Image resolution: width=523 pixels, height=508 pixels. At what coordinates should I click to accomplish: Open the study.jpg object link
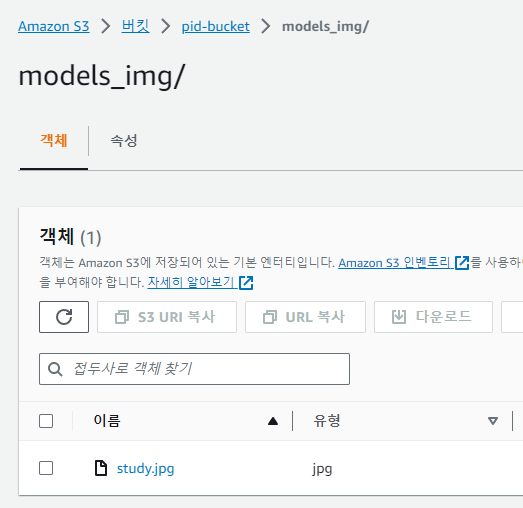tap(145, 469)
